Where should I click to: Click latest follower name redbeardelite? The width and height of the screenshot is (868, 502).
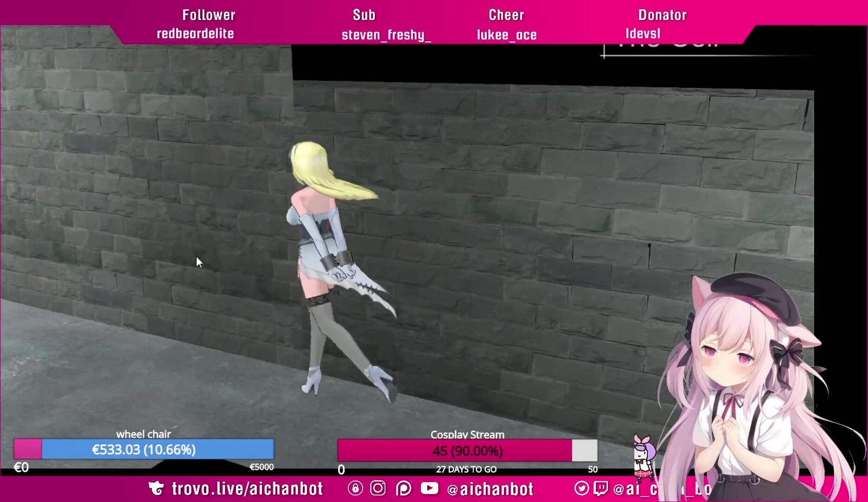[x=195, y=34]
